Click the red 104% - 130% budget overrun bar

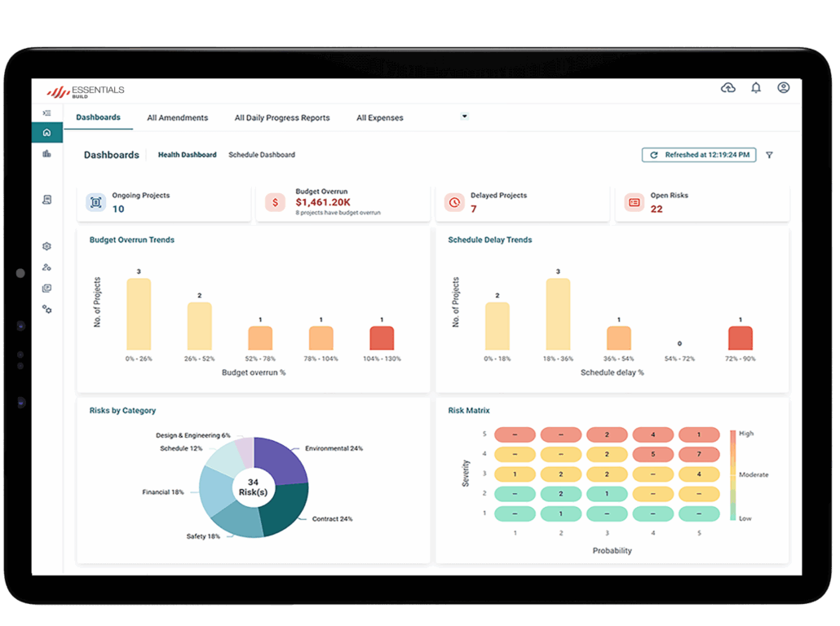click(382, 338)
